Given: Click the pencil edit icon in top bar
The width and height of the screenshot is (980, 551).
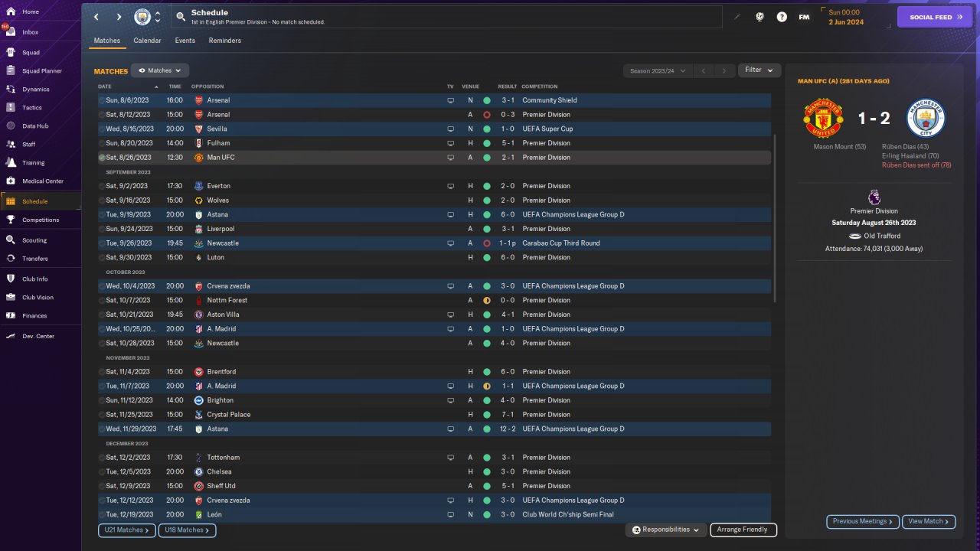Looking at the screenshot, I should 737,17.
